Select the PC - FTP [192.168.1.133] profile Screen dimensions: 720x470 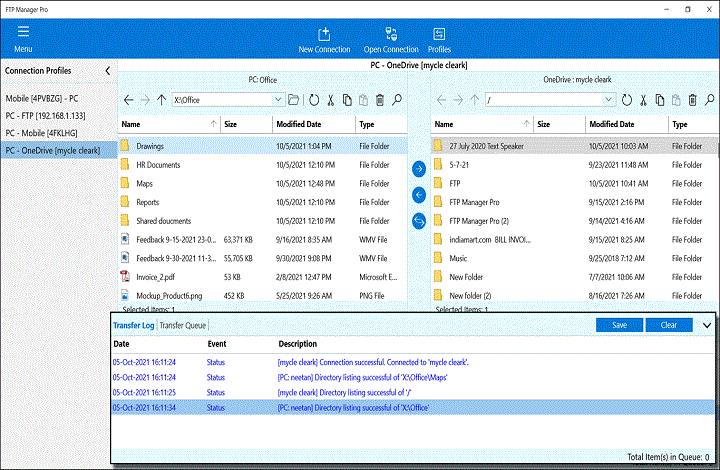click(x=47, y=115)
